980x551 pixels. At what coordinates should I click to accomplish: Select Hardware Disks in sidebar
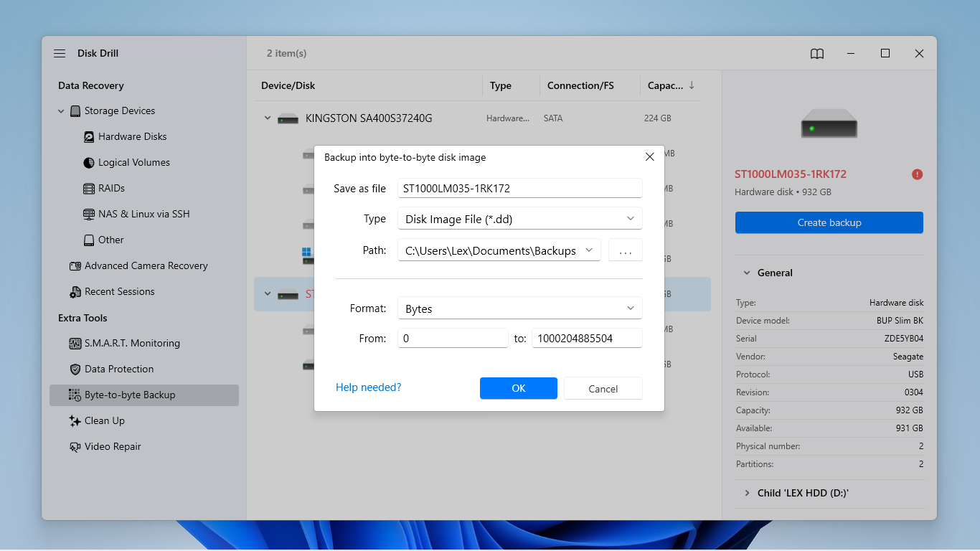[133, 137]
